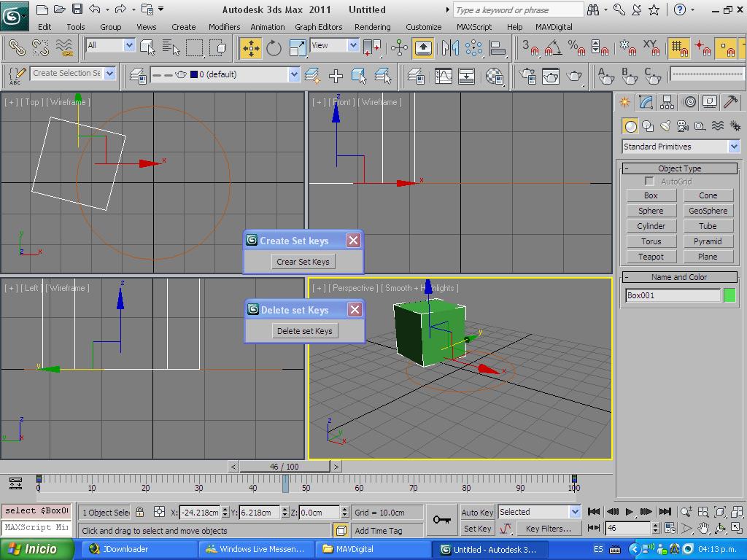This screenshot has width=747, height=560.
Task: Click the Key Filters button
Action: (549, 529)
